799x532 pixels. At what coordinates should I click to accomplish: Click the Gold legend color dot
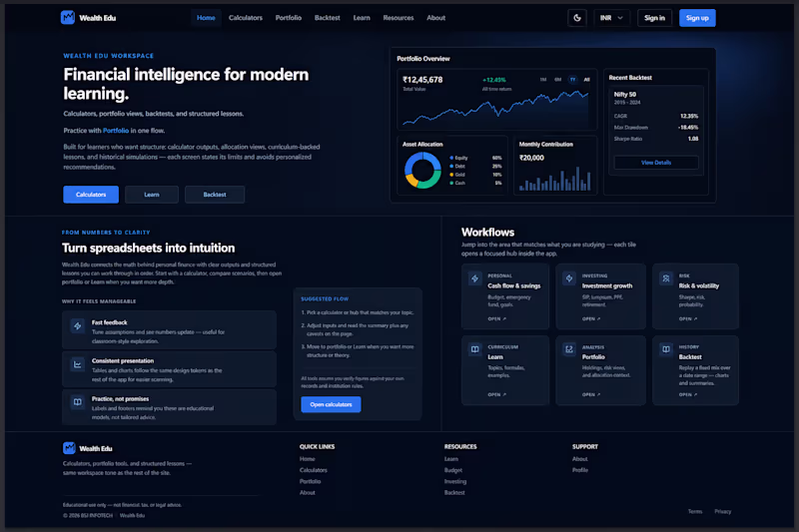point(451,175)
